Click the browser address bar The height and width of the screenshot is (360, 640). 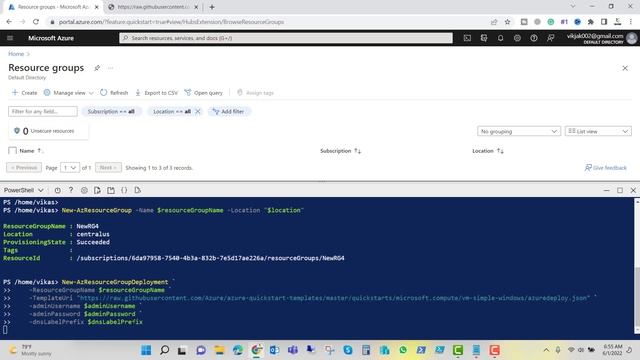tap(269, 22)
